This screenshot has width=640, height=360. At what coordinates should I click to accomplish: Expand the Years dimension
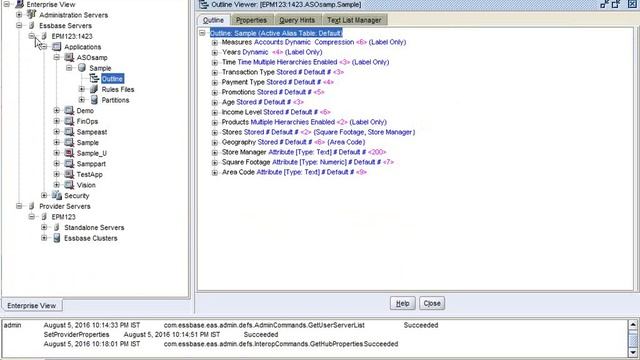click(215, 52)
